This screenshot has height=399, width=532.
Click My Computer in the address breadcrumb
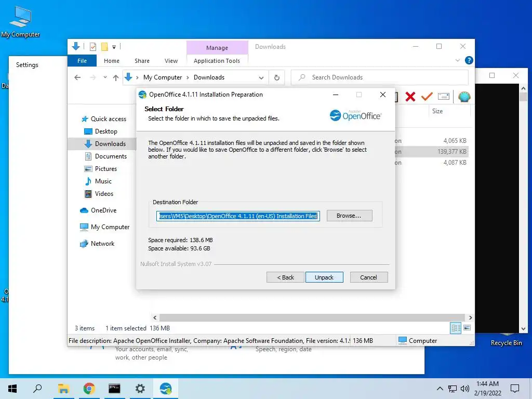[163, 77]
